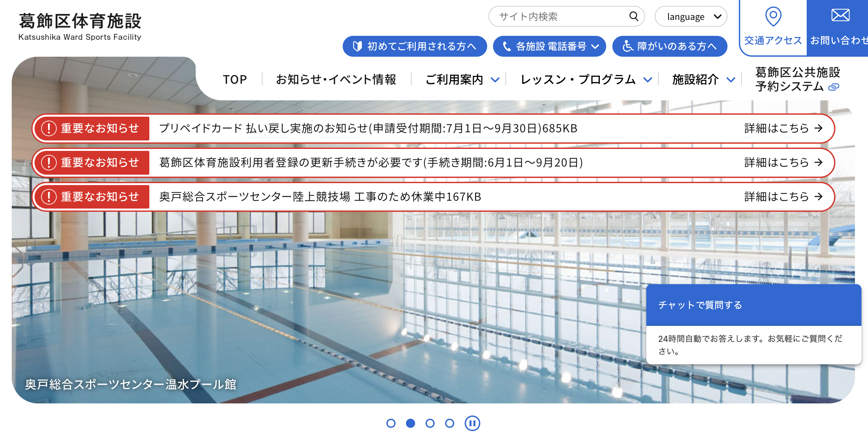868x436 pixels.
Task: Open the TOP menu item
Action: (x=235, y=80)
